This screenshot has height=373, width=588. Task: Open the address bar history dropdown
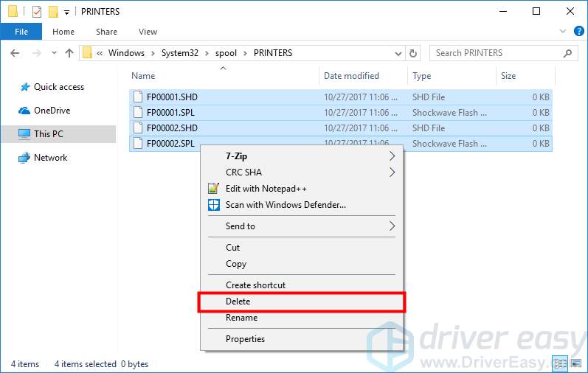coord(398,53)
